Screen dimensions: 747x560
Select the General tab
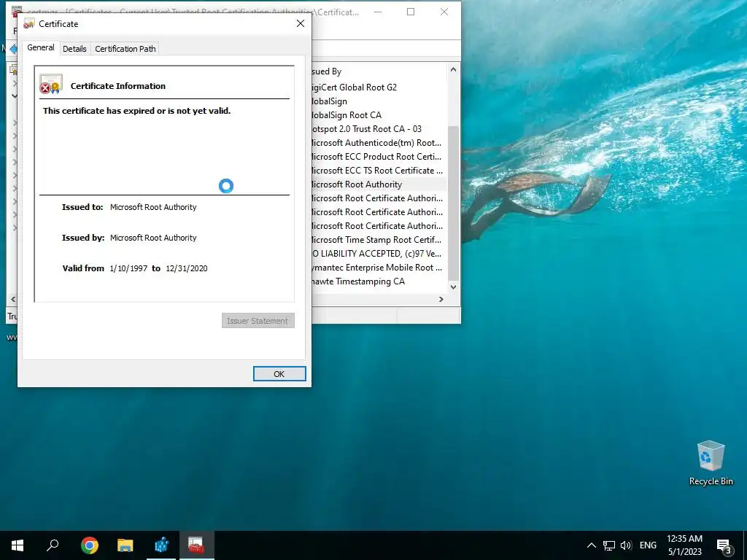tap(41, 47)
